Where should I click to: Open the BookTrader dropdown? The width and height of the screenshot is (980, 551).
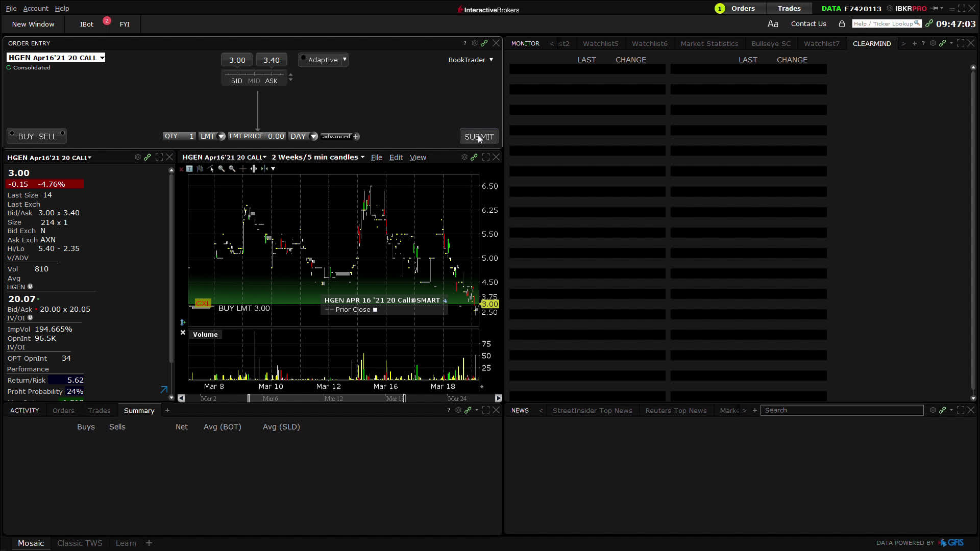[471, 60]
